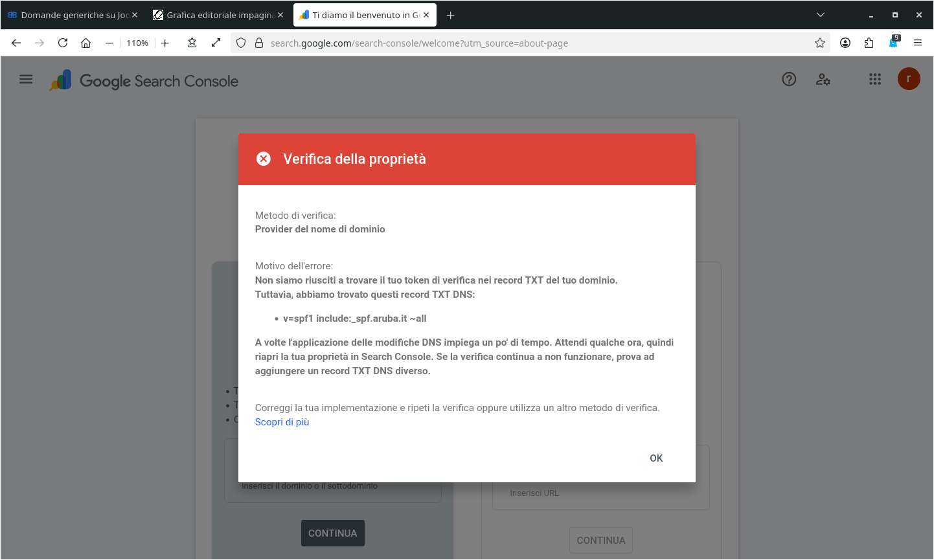Open the Google apps grid
This screenshot has height=560, width=934.
[874, 80]
